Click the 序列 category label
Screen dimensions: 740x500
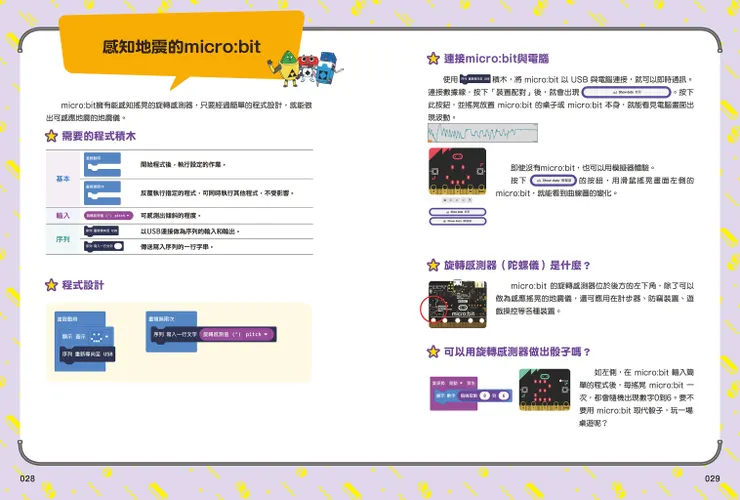point(63,239)
